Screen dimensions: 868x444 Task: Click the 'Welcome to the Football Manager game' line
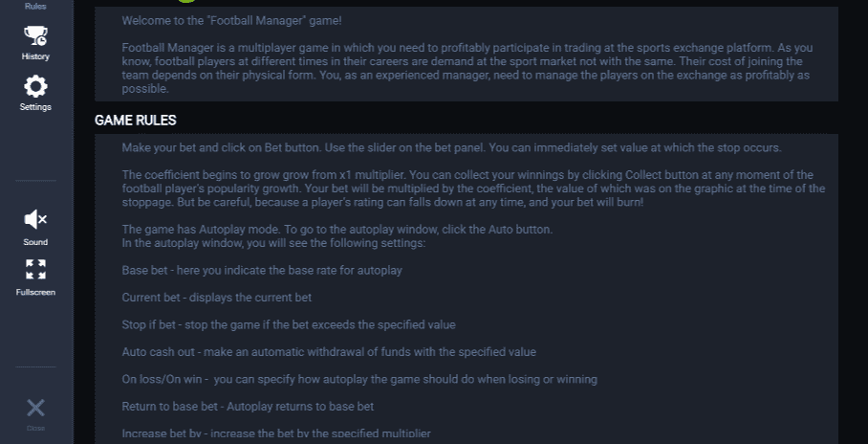click(231, 21)
